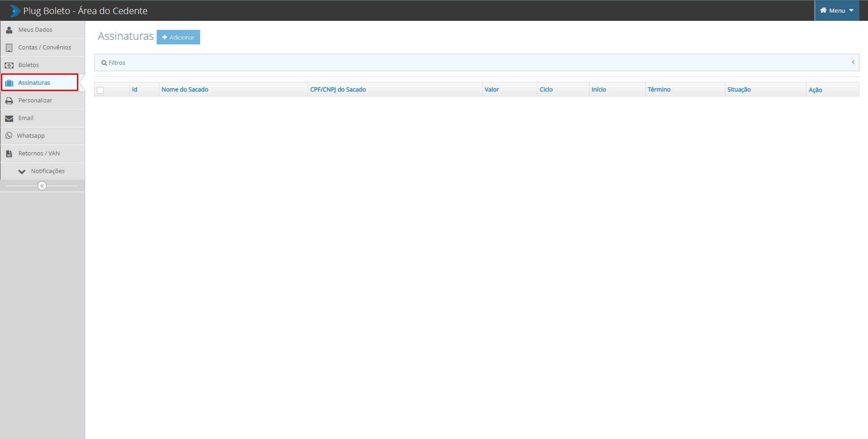Toggle the select-all checkbox in table header
Screen dimensions: 868x439
(x=101, y=90)
